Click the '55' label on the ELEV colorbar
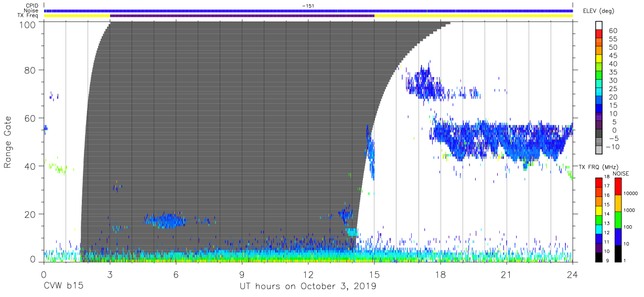The image size is (644, 297). [613, 40]
